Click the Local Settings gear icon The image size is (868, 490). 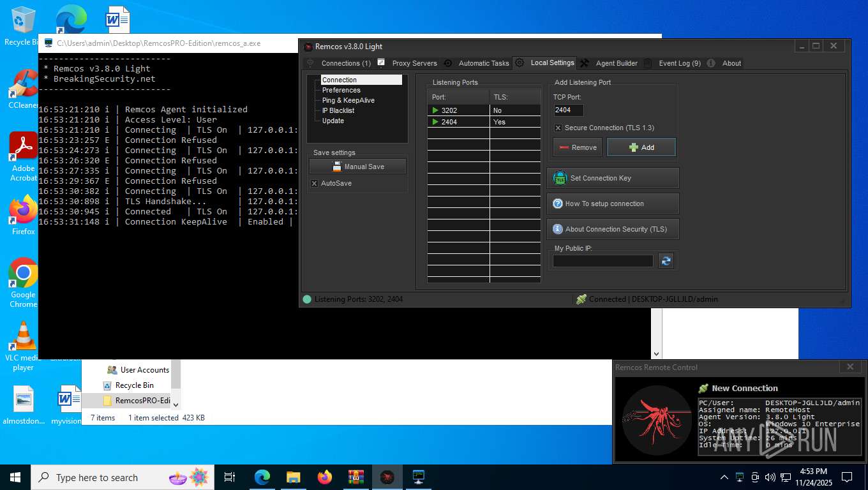[520, 63]
